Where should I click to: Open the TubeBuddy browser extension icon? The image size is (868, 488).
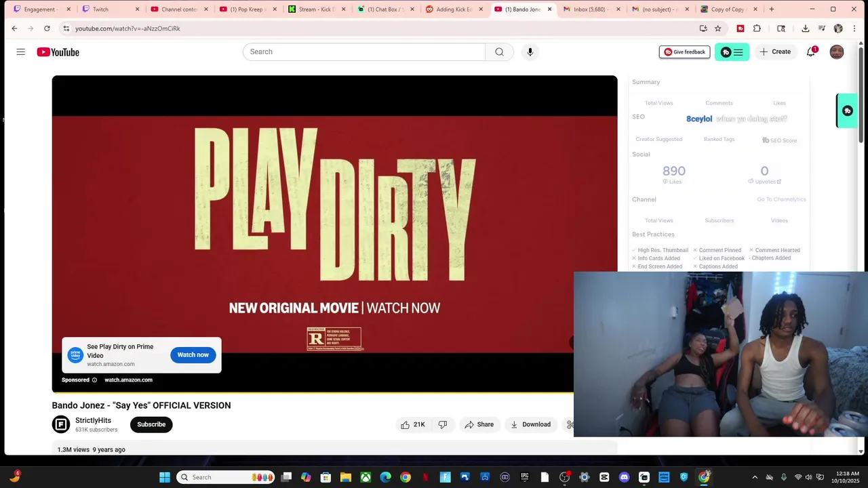point(741,28)
